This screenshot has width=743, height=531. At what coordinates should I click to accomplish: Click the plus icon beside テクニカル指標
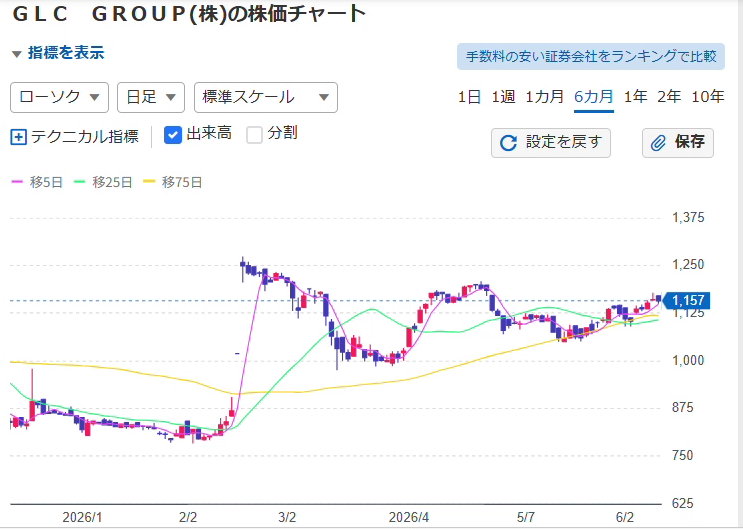tap(18, 137)
